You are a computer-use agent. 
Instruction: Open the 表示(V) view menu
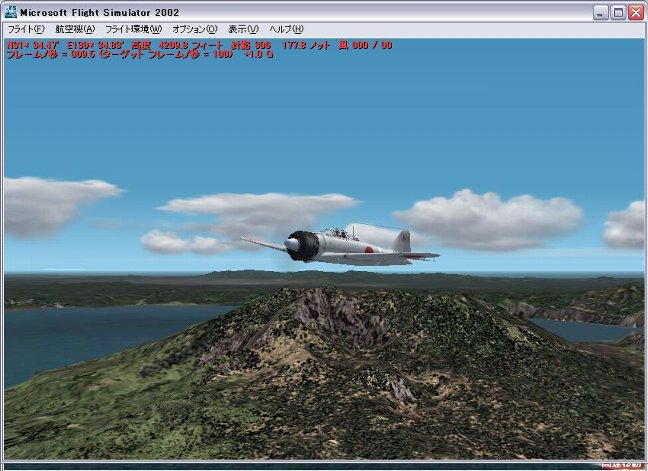click(x=243, y=29)
